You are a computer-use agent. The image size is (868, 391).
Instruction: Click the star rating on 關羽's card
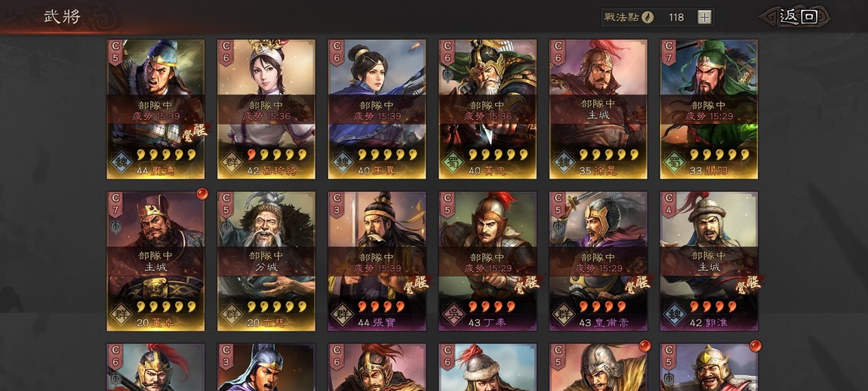pos(719,155)
